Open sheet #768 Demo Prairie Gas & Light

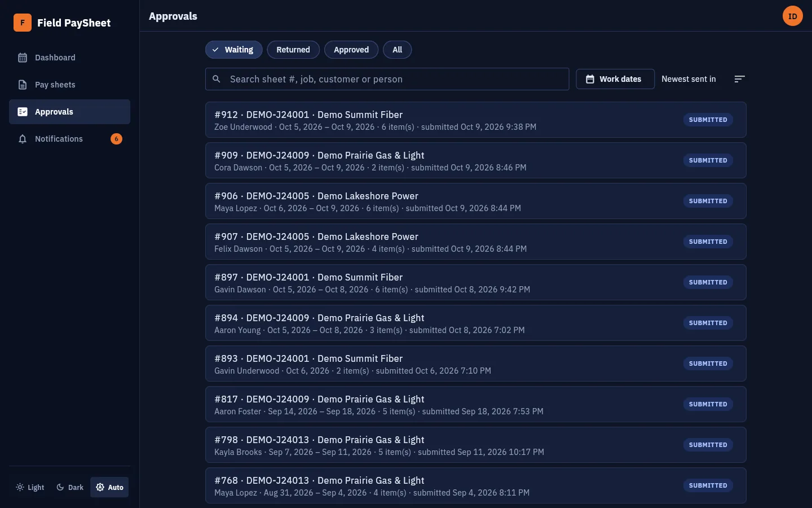[x=476, y=485]
